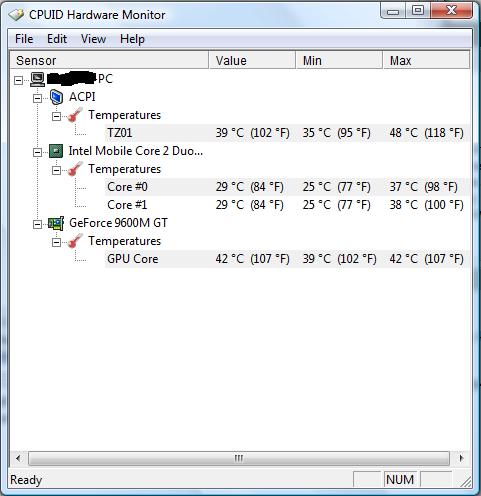The height and width of the screenshot is (496, 481).
Task: Click GPU Core min value 39 °C (102 °F)
Action: (339, 259)
